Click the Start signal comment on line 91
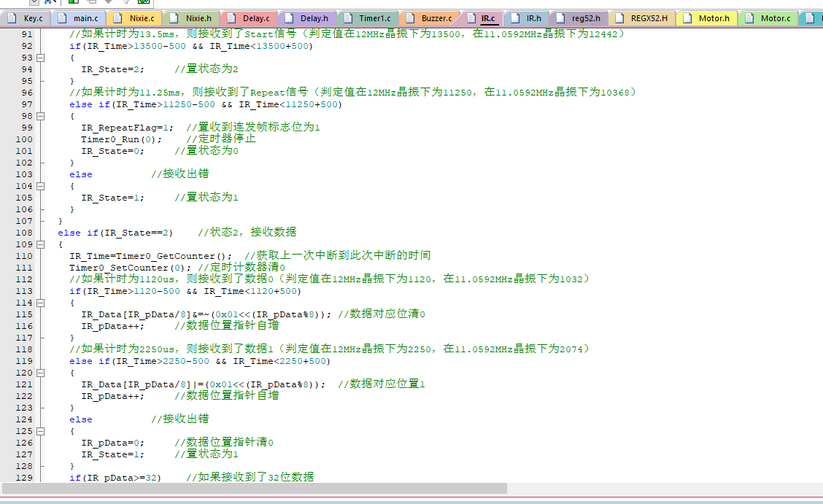Image resolution: width=823 pixels, height=504 pixels. click(x=347, y=34)
